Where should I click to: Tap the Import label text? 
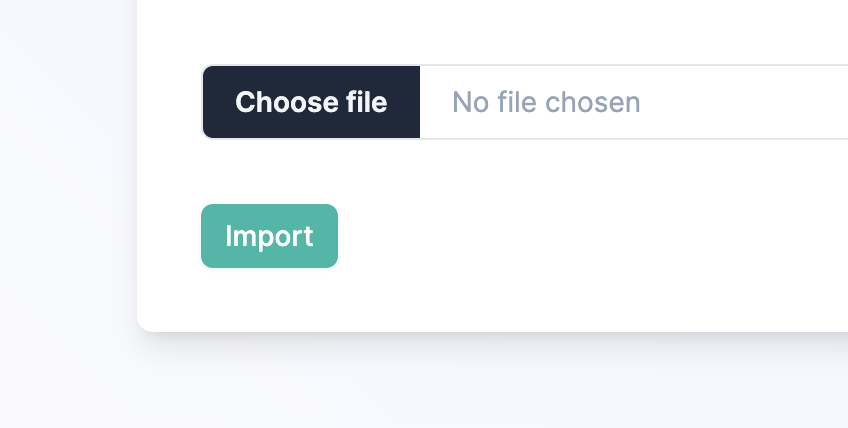pos(269,236)
